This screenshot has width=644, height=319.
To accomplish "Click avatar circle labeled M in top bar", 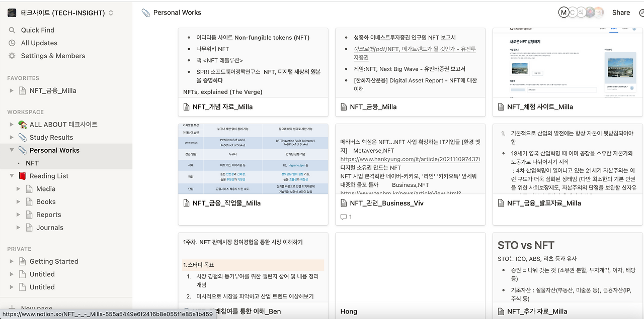I will tap(562, 12).
